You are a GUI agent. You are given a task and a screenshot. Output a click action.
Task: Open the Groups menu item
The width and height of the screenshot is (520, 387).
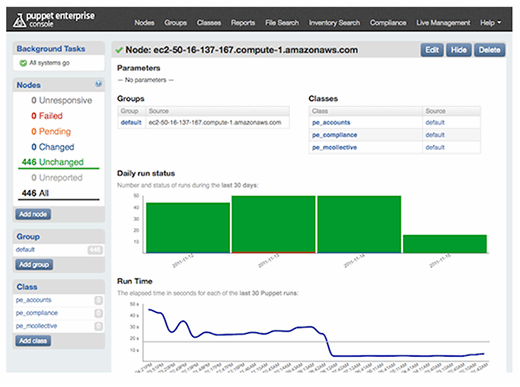pos(175,23)
